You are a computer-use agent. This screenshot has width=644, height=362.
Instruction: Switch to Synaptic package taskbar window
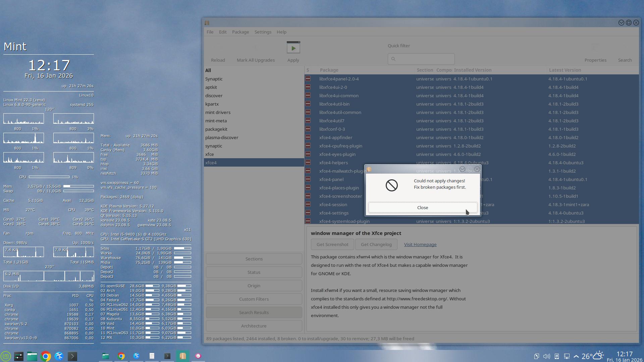(x=182, y=356)
